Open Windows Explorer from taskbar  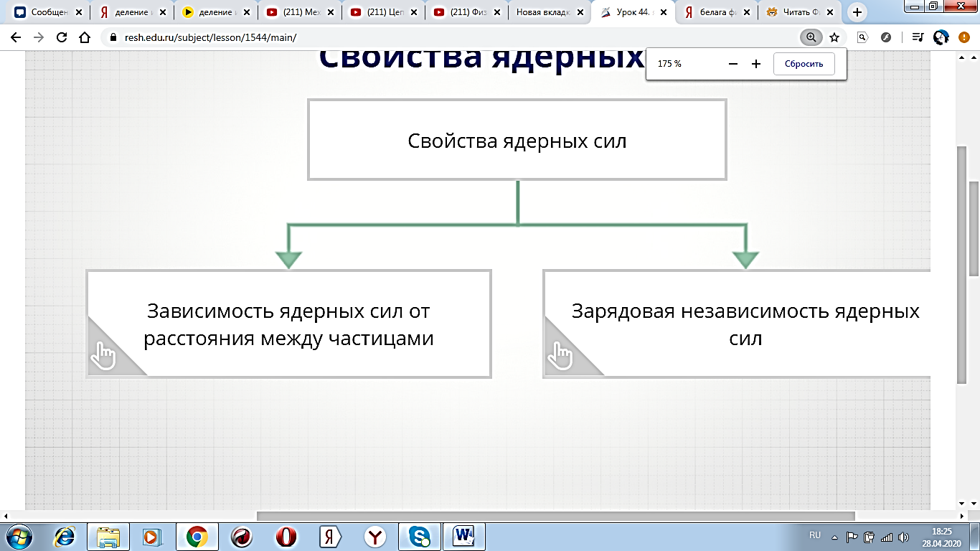(x=109, y=537)
